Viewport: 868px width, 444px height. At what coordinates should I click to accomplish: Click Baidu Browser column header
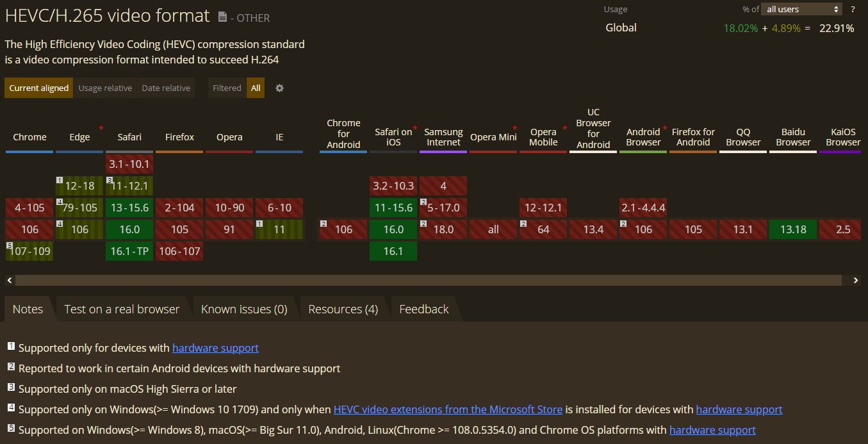793,137
